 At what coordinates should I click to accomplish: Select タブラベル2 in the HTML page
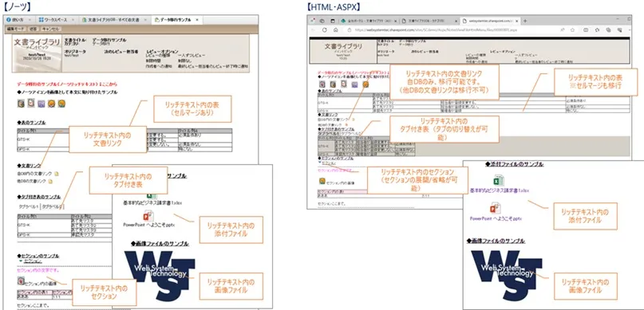click(350, 134)
